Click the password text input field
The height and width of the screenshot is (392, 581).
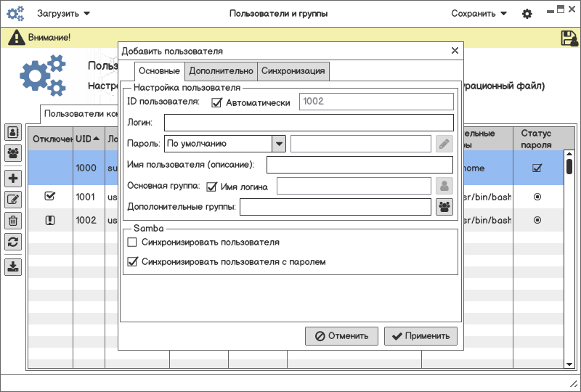(x=361, y=144)
